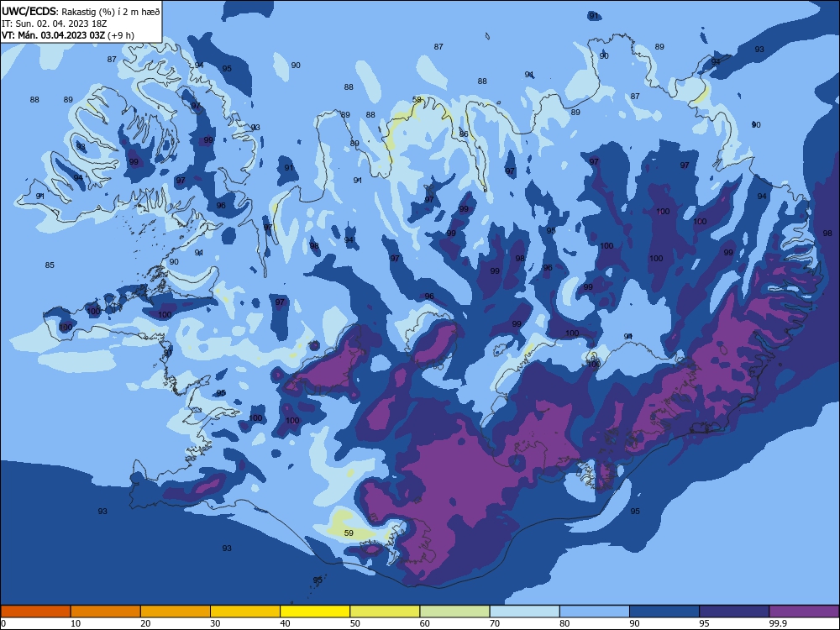Click the '58' humidity value on map
The image size is (840, 630).
[x=417, y=100]
